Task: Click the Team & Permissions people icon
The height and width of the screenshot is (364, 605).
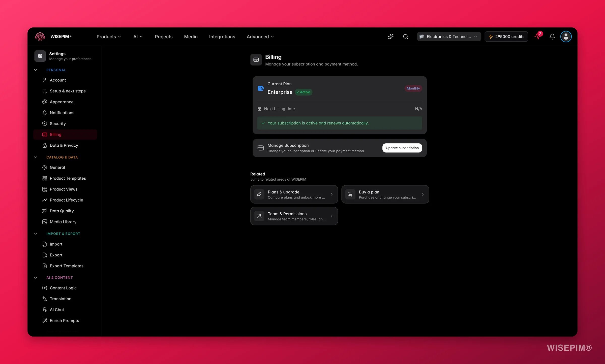Action: click(259, 216)
